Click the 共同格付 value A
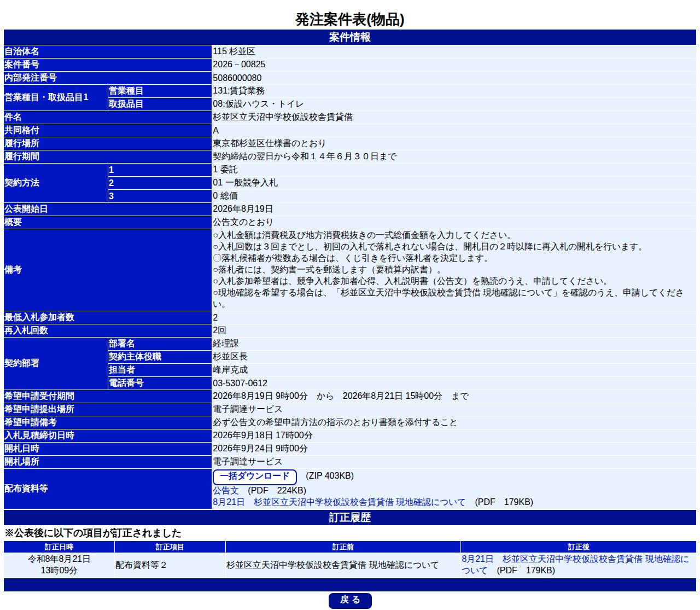Screen dimensions: 700x610 pyautogui.click(x=216, y=130)
